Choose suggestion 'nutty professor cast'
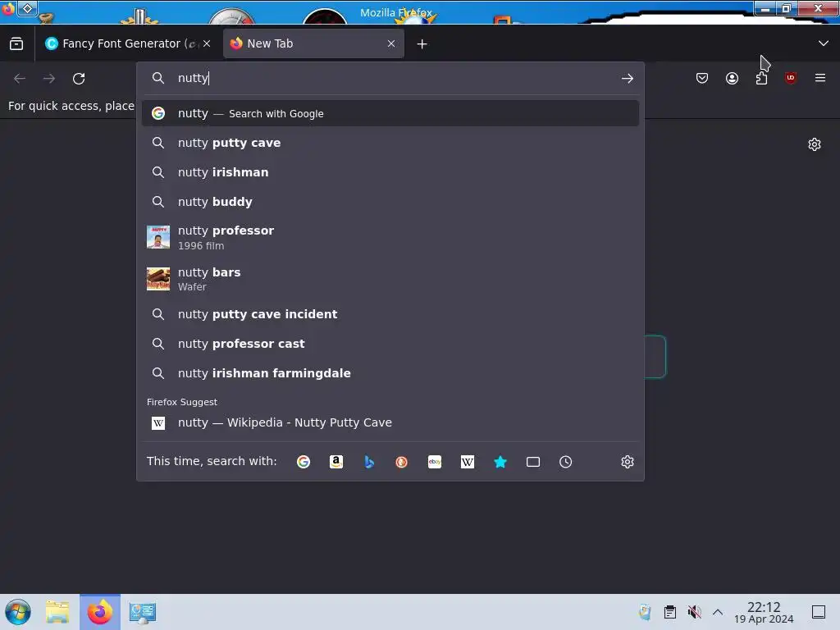Screen dimensions: 840x630 [x=390, y=344]
